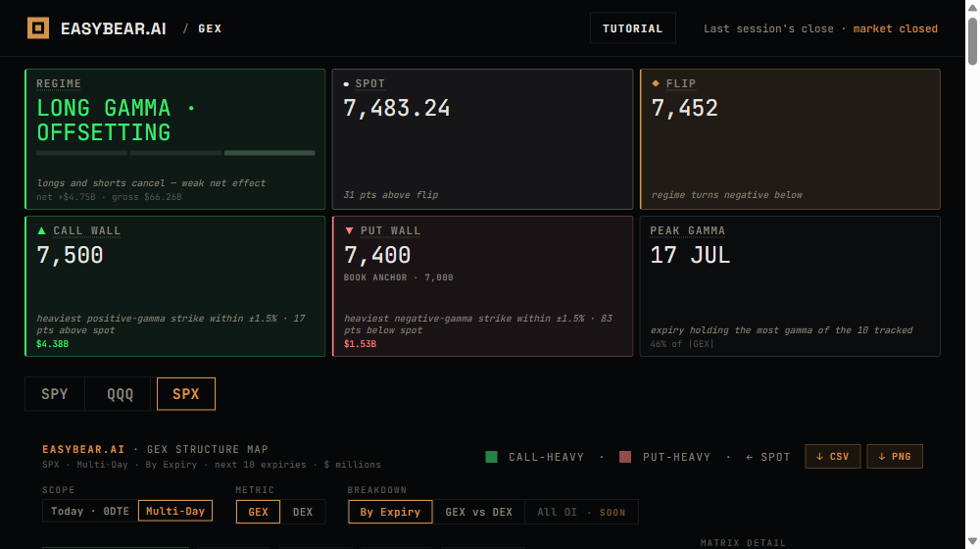This screenshot has height=549, width=980.
Task: Choose All OI · soon breakdown
Action: pos(581,512)
